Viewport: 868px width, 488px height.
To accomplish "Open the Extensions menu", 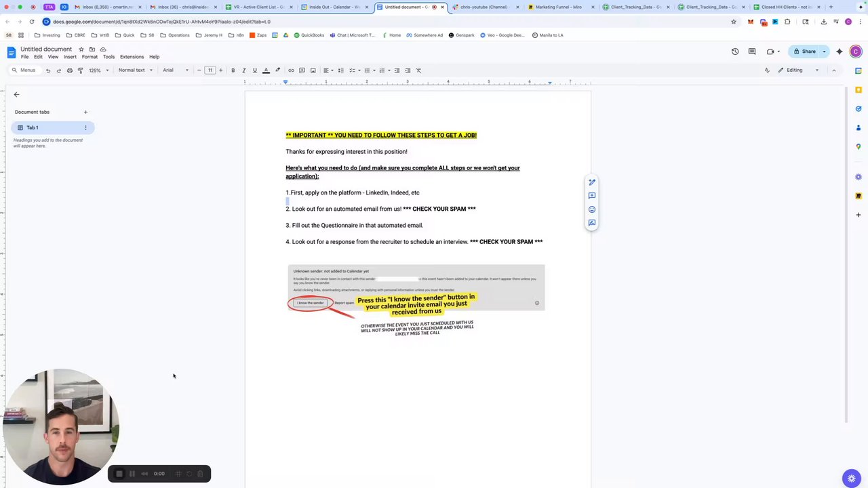I will [132, 57].
